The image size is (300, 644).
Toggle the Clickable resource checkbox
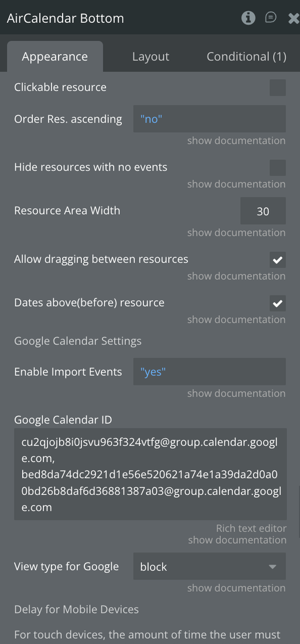[x=277, y=88]
